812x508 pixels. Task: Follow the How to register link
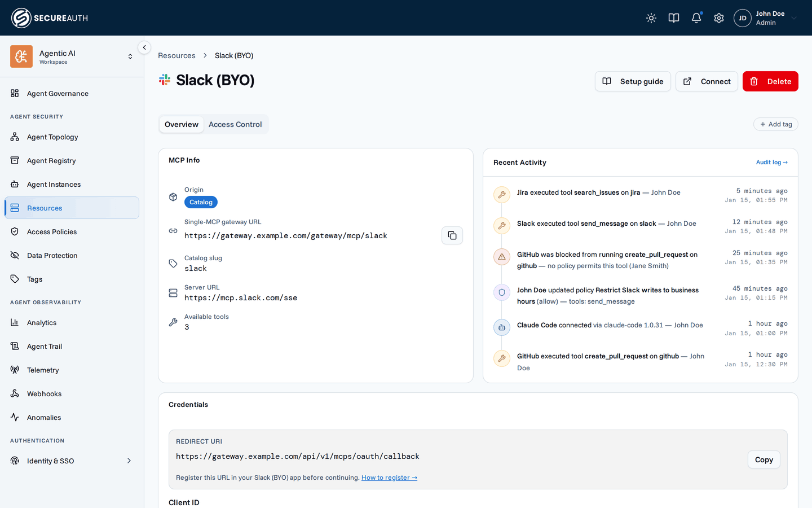click(x=389, y=478)
